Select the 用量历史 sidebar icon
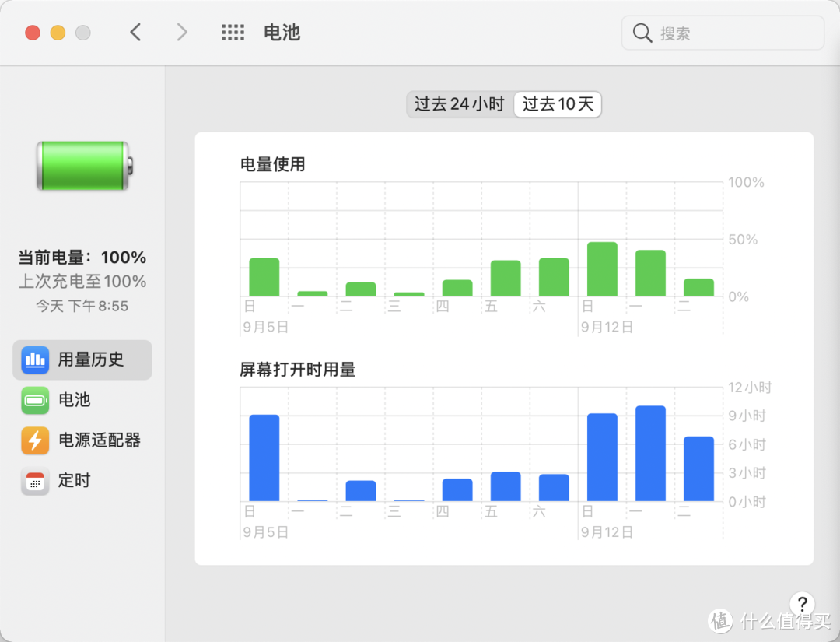The image size is (840, 642). click(35, 360)
